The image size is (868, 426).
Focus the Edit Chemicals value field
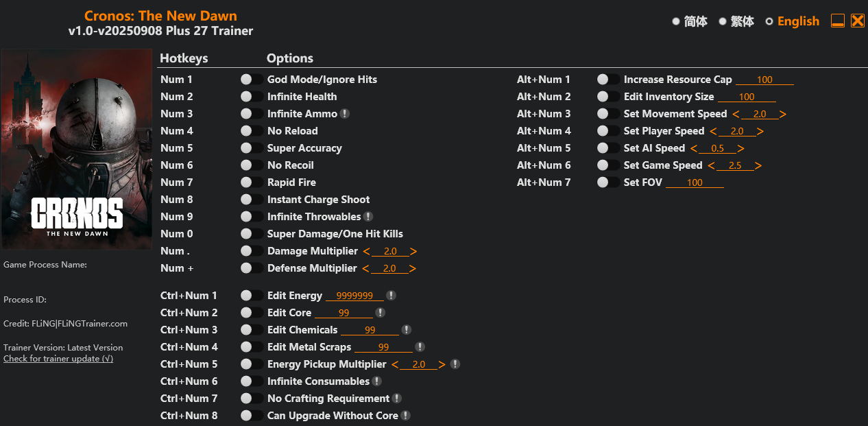pyautogui.click(x=370, y=330)
